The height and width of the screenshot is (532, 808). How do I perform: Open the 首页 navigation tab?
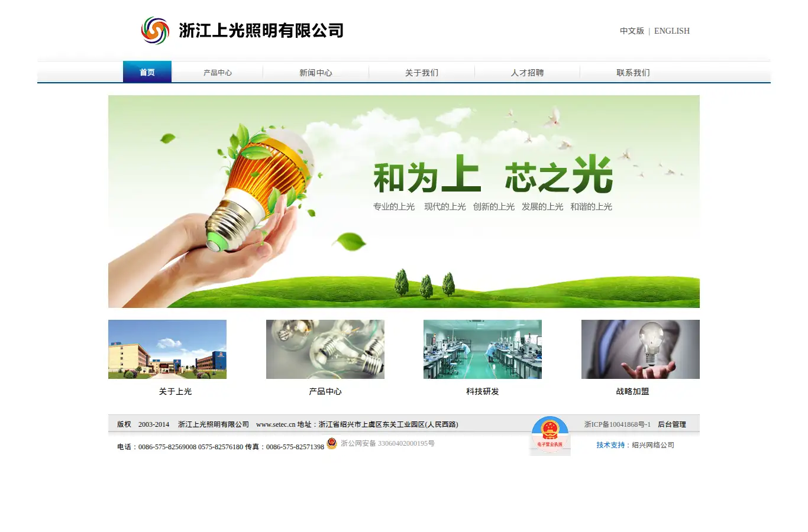coord(147,72)
